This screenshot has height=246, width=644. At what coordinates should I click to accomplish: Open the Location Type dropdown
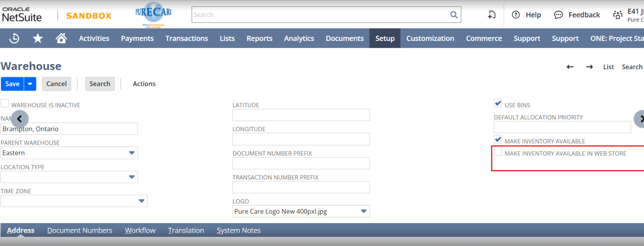pyautogui.click(x=131, y=177)
